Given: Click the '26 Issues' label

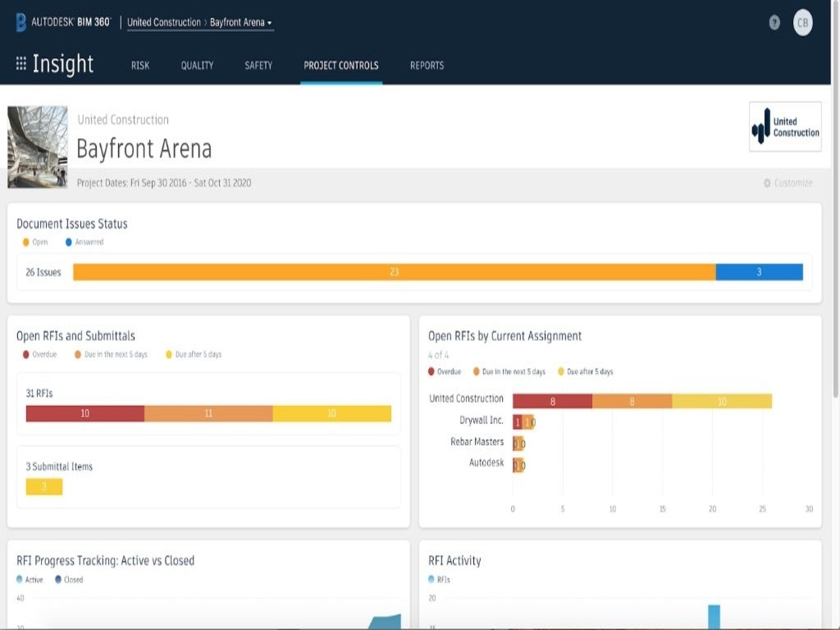Looking at the screenshot, I should 43,272.
